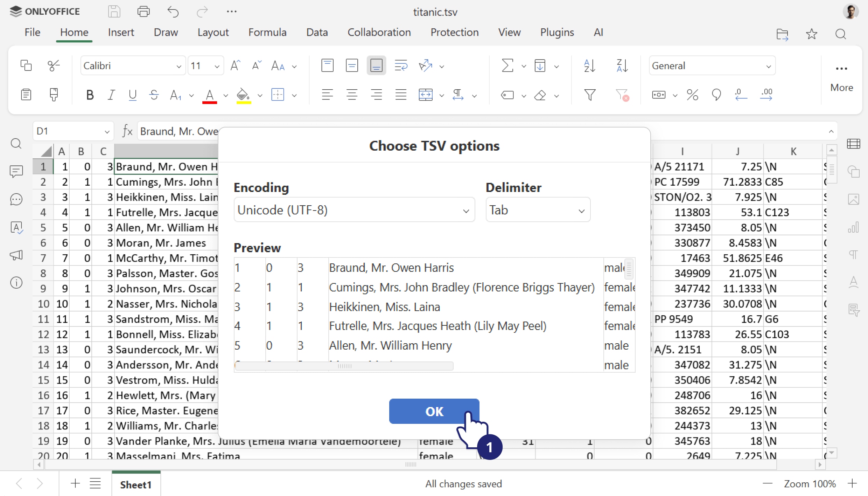The height and width of the screenshot is (496, 868).
Task: Open the Search panel in the left sidebar
Action: (16, 144)
